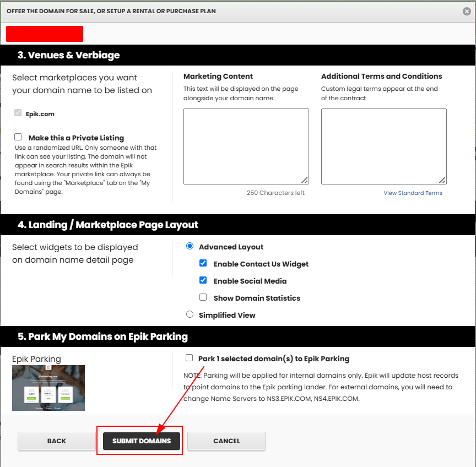Toggle the Epik.com marketplace checkbox
This screenshot has height=467, width=476.
(18, 113)
